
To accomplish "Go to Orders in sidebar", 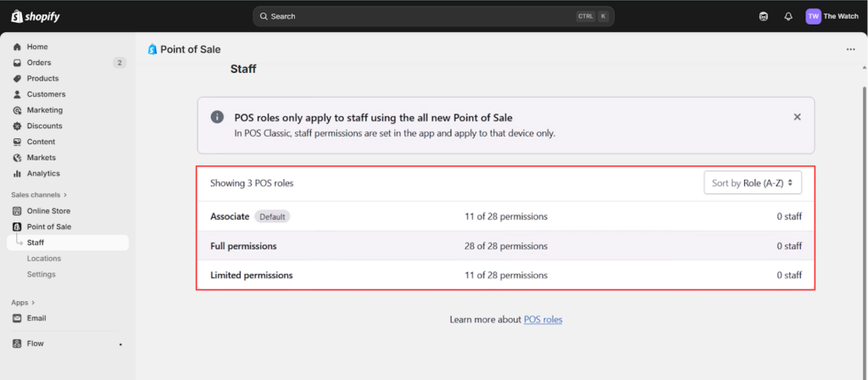I will [39, 63].
